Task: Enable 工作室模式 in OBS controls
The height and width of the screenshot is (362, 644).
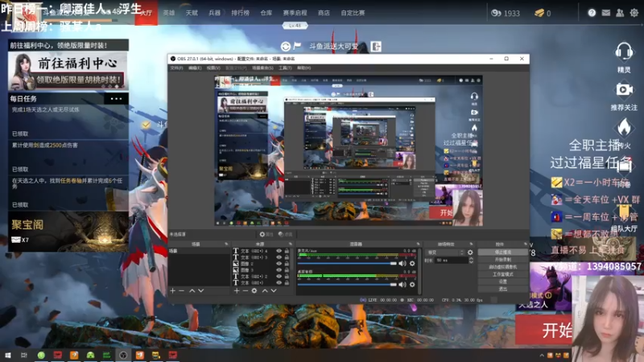Action: pos(503,274)
